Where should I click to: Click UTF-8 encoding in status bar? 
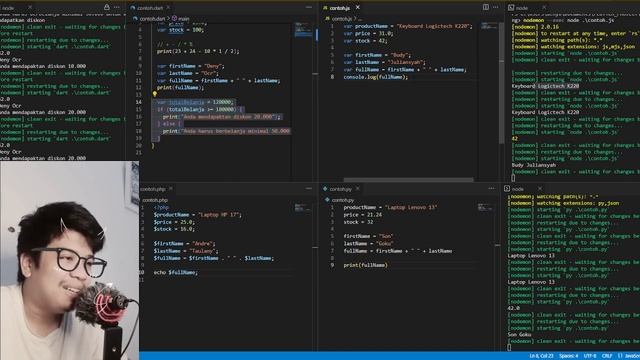590,356
